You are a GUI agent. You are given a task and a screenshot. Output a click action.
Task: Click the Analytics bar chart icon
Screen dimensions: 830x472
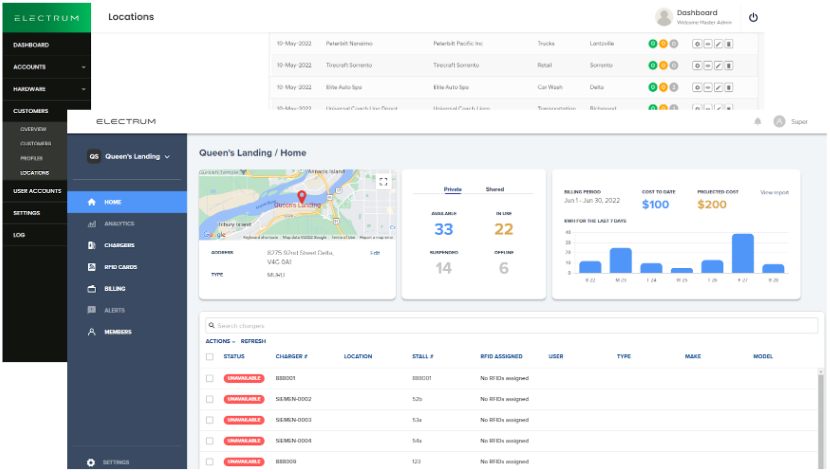pyautogui.click(x=91, y=223)
